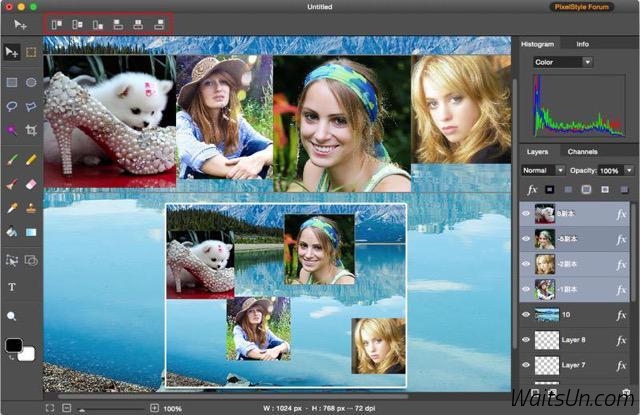
Task: Select the Move tool in the toolbox
Action: [x=12, y=52]
